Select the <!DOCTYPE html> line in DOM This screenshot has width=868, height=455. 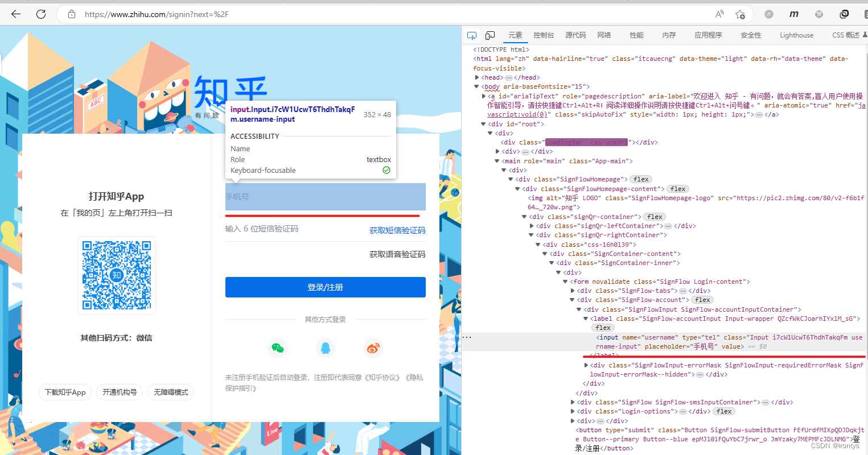(x=501, y=49)
